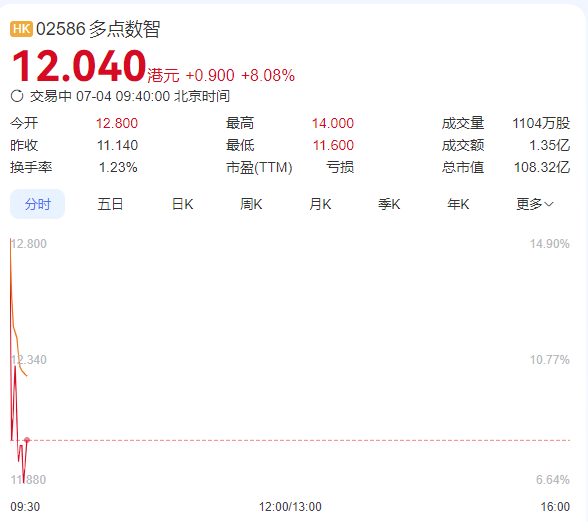Click the 成交量 value 1104万股

(x=541, y=123)
